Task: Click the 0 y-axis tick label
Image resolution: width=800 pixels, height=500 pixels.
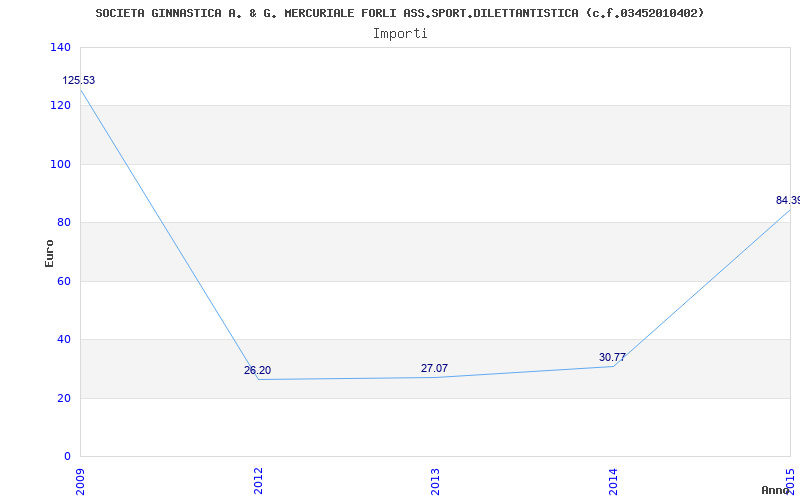Action: [x=67, y=457]
